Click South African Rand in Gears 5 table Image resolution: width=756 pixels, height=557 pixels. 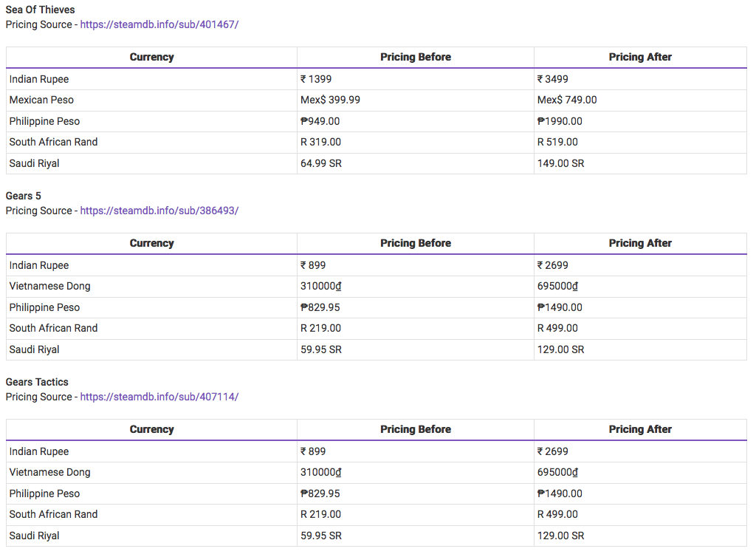click(x=53, y=328)
